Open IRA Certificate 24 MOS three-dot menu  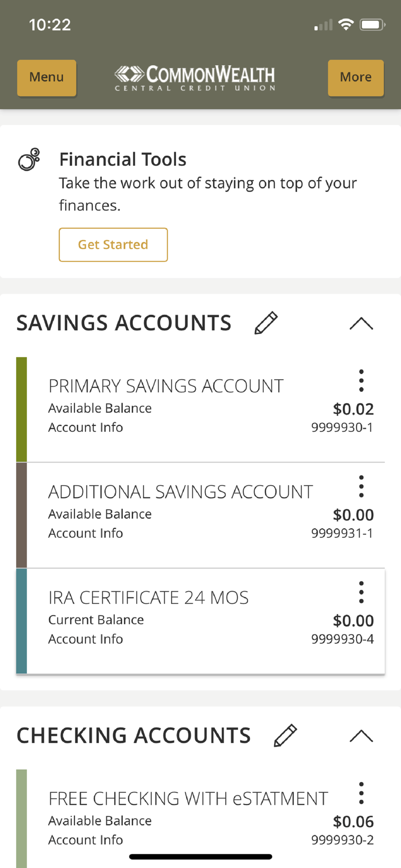[x=361, y=592]
